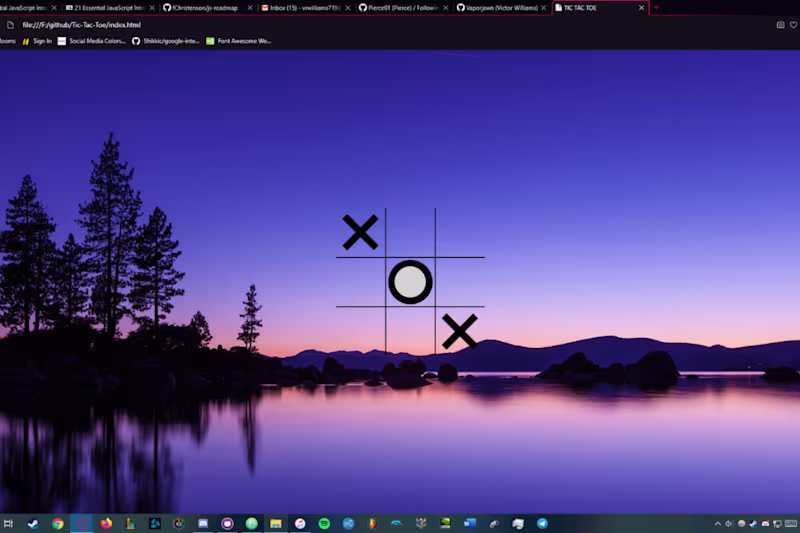Click the X mark in the bottom-right board cell
The width and height of the screenshot is (800, 533).
pyautogui.click(x=460, y=332)
